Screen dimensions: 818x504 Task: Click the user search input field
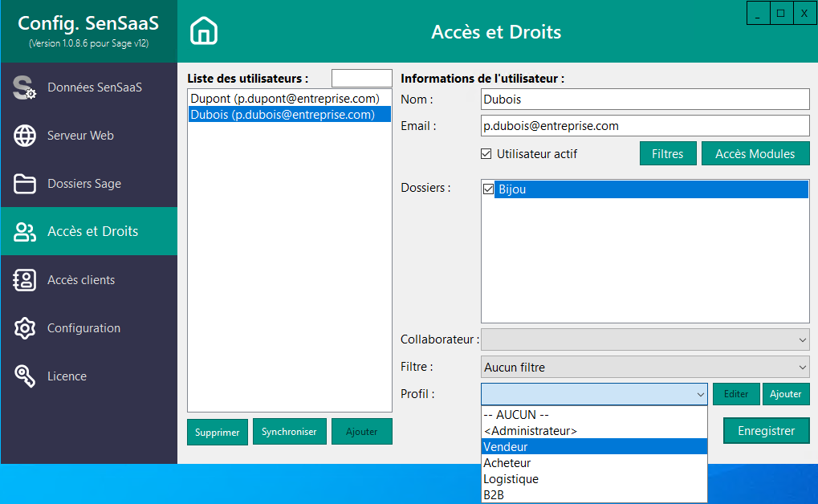coord(361,78)
